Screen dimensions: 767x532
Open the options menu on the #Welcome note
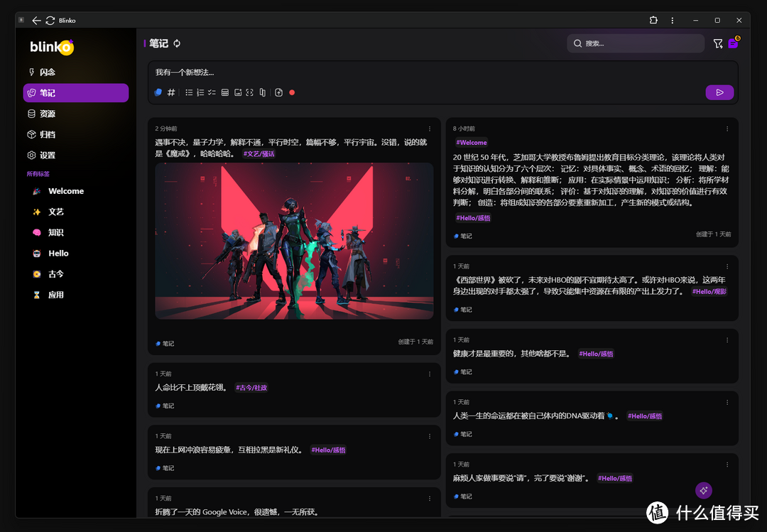pyautogui.click(x=727, y=129)
